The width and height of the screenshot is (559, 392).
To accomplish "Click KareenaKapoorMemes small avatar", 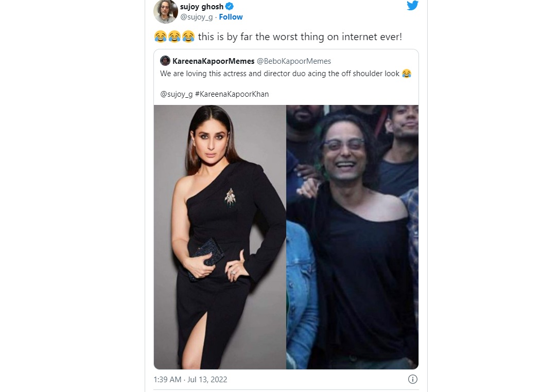I will coord(165,61).
